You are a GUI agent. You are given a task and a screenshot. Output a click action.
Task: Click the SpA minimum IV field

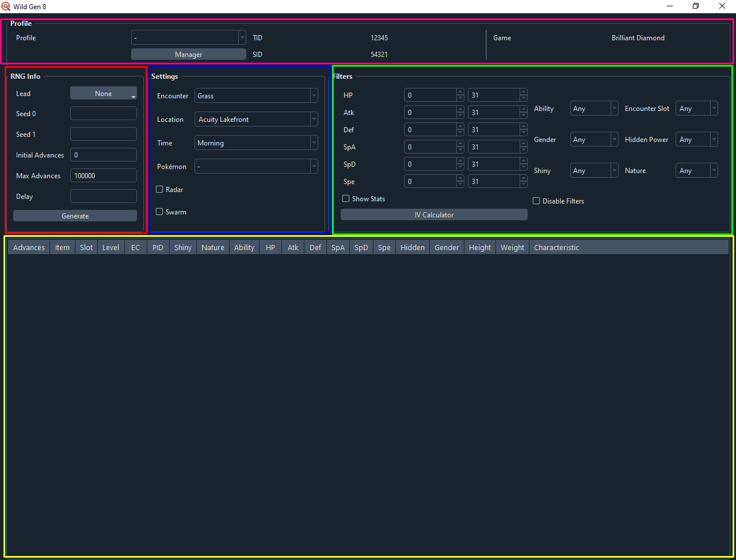pyautogui.click(x=434, y=147)
